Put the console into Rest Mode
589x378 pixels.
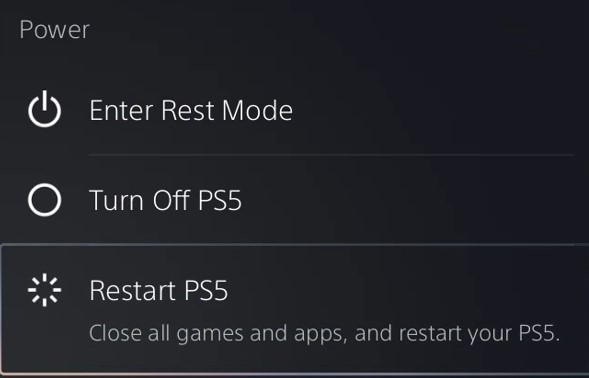[191, 110]
